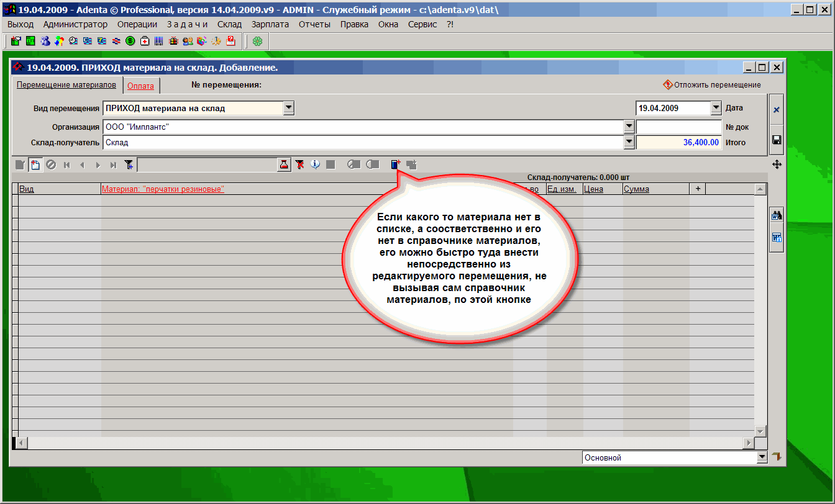
Task: Expand the 'Вид перемещения' dropdown
Action: (x=288, y=108)
